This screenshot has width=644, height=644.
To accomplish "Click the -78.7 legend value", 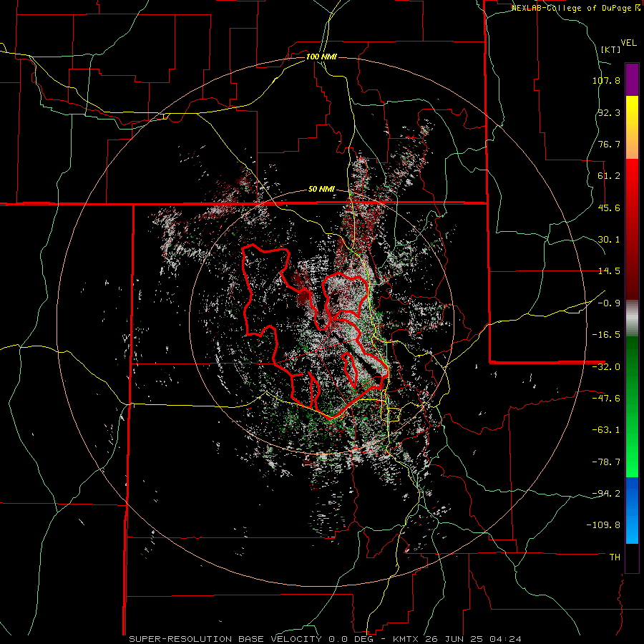I will tap(606, 462).
